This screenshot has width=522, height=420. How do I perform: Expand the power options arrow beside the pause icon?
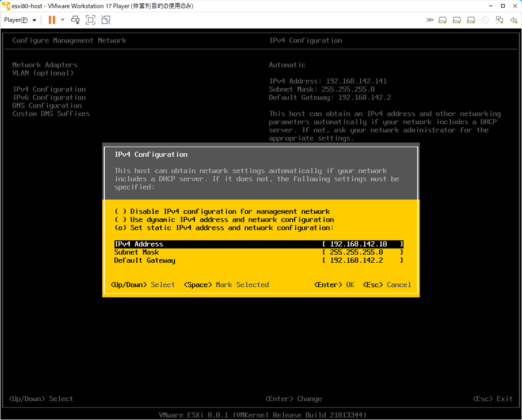click(63, 20)
